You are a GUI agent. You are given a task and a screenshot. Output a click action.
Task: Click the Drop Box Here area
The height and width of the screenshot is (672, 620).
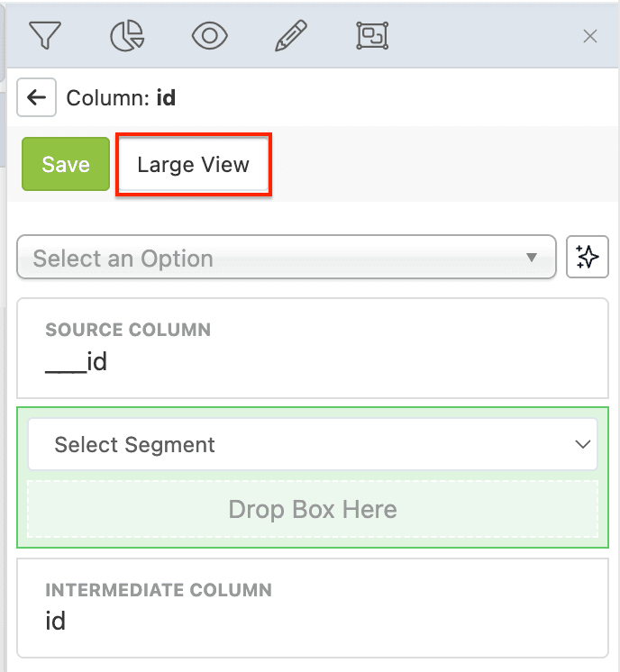click(313, 510)
